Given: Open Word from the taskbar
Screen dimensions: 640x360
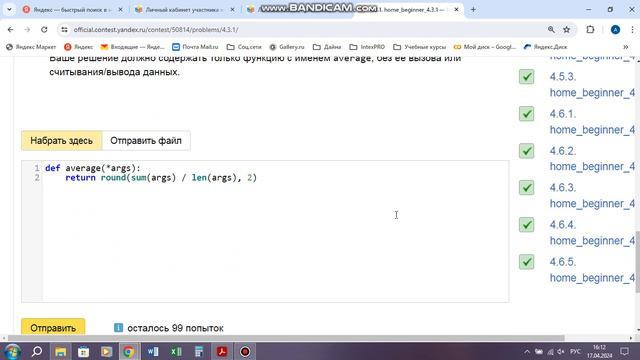Looking at the screenshot, I should 153,351.
